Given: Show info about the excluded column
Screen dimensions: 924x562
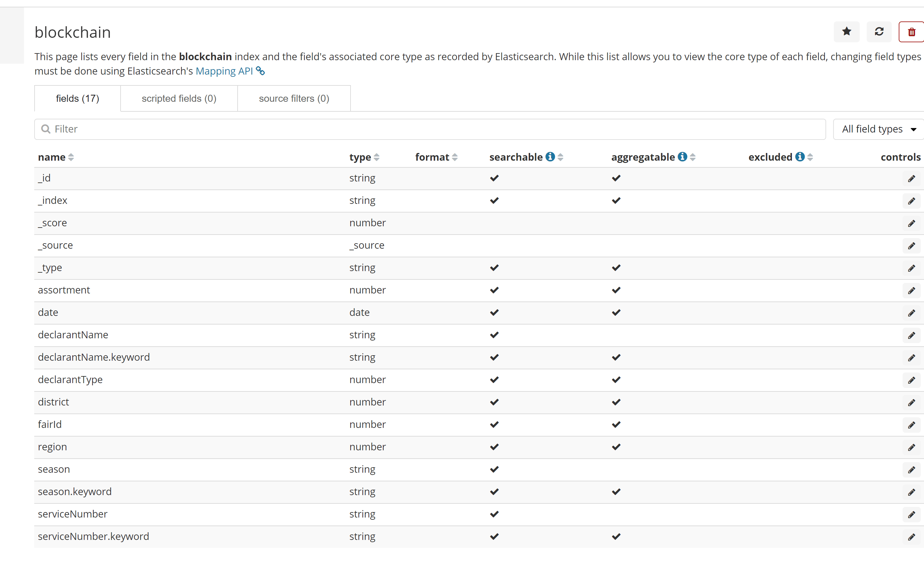Looking at the screenshot, I should coord(800,157).
